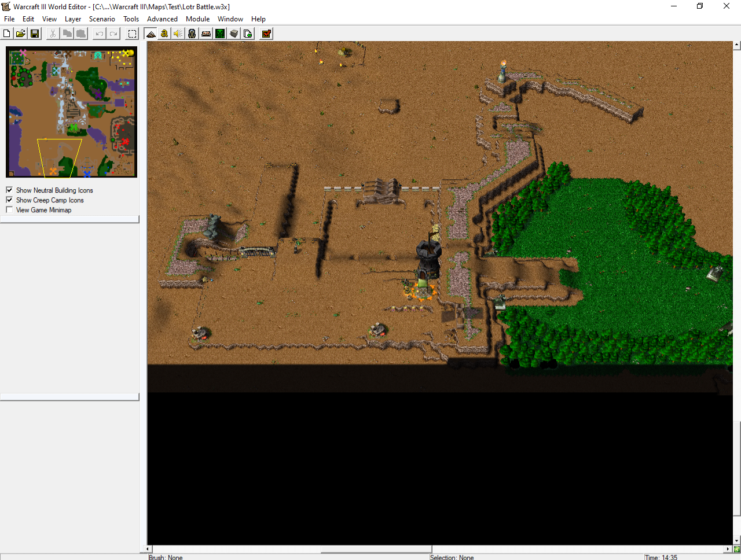Undo the last action via toolbar arrow

point(100,34)
